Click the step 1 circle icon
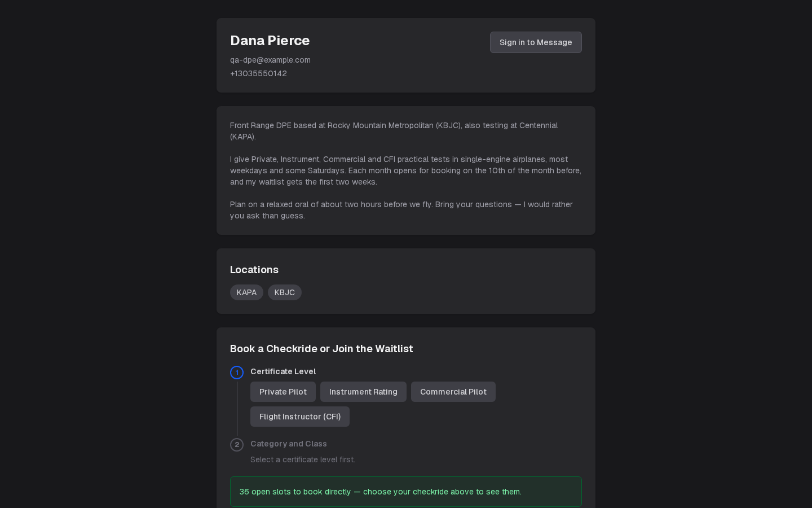This screenshot has width=812, height=508. pos(237,373)
